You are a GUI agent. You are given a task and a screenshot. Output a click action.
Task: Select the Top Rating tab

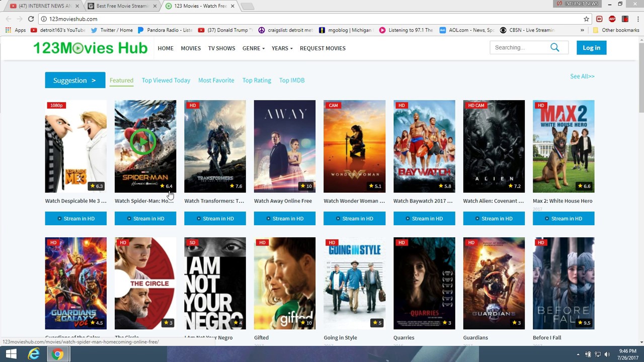257,80
